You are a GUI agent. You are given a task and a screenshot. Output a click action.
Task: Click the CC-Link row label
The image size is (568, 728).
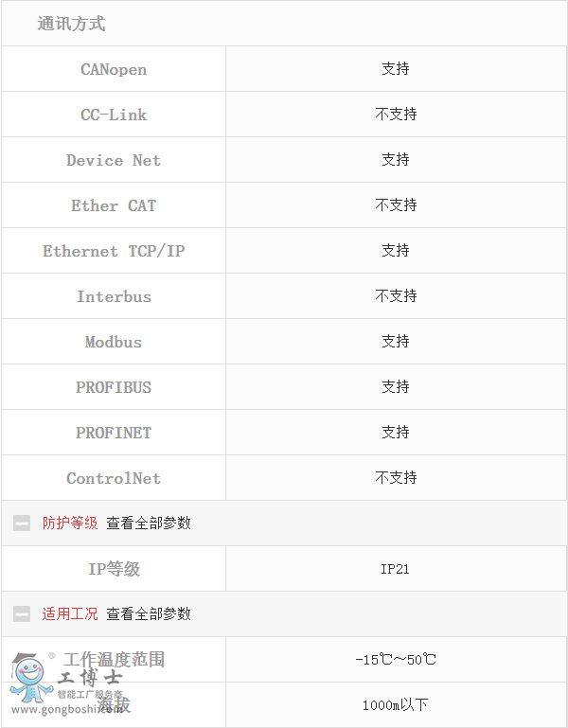pyautogui.click(x=114, y=115)
